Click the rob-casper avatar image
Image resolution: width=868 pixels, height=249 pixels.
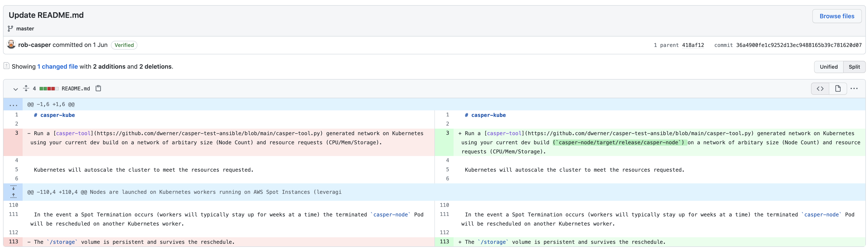[11, 44]
